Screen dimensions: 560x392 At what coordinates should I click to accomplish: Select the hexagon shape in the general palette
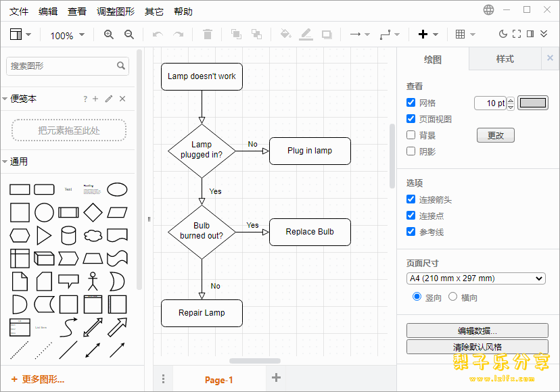pyautogui.click(x=20, y=236)
